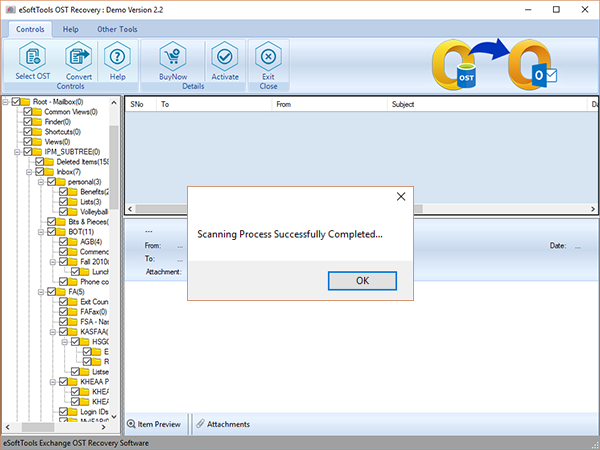Toggle the Shortcuts folder checkbox
The image size is (600, 450).
click(28, 132)
